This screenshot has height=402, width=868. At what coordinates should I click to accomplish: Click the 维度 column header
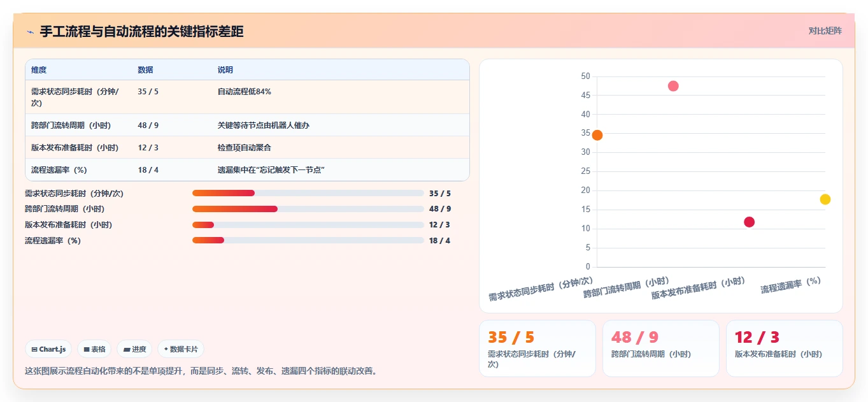(39, 70)
